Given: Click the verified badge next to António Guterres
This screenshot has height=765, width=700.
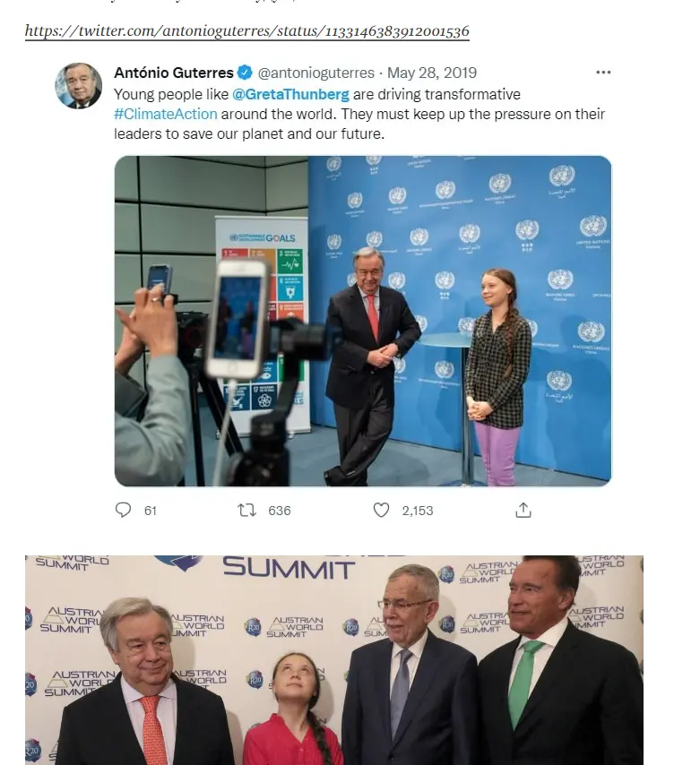Looking at the screenshot, I should [245, 73].
